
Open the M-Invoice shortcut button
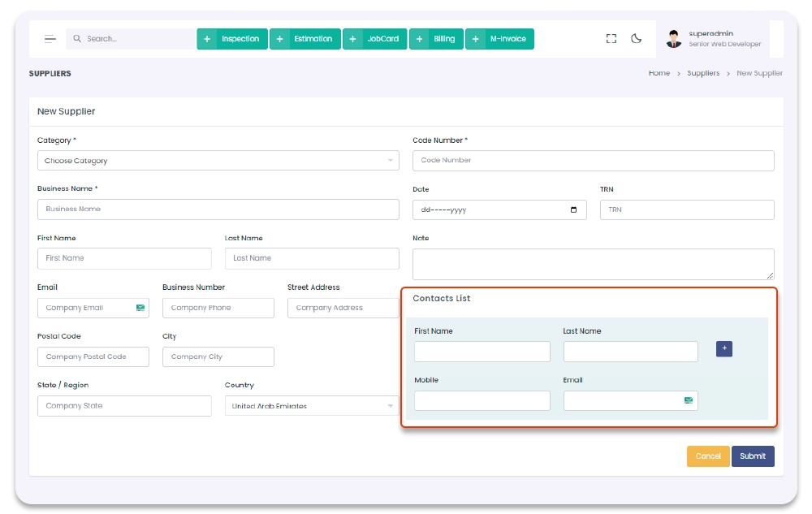coord(499,39)
